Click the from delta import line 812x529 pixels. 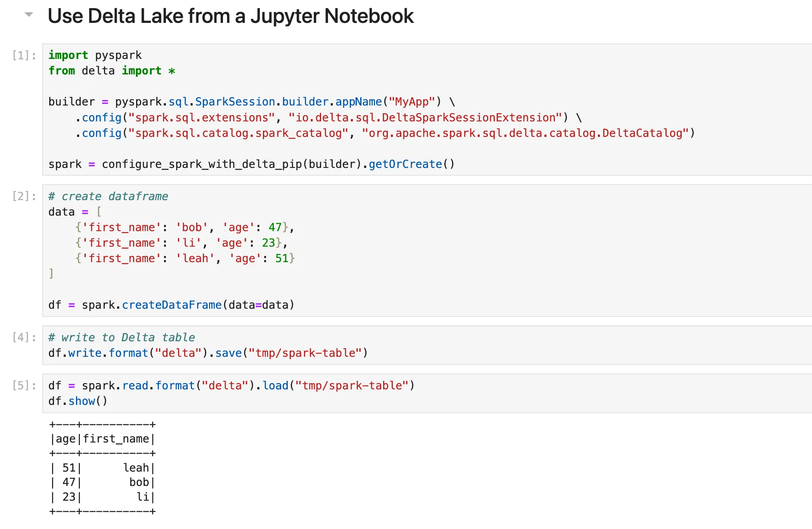click(x=112, y=71)
